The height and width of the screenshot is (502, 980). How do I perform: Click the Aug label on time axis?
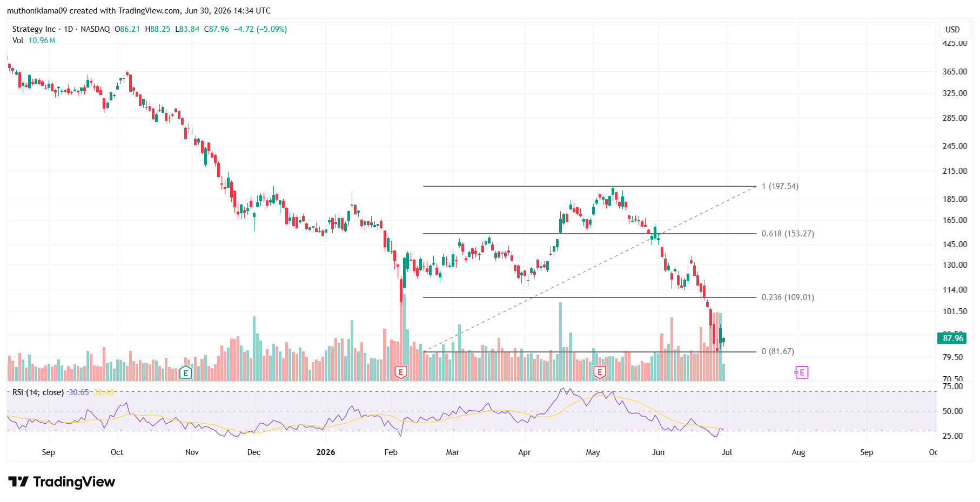[798, 452]
